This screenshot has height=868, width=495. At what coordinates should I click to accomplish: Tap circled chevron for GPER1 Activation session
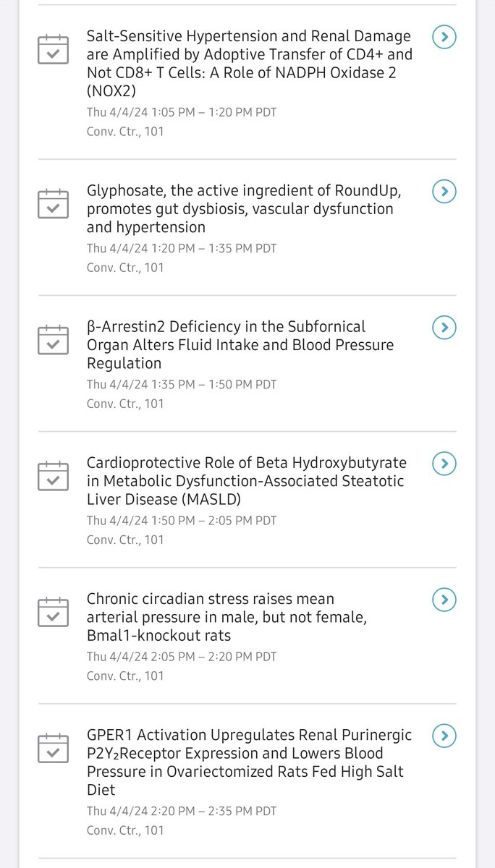pos(444,736)
